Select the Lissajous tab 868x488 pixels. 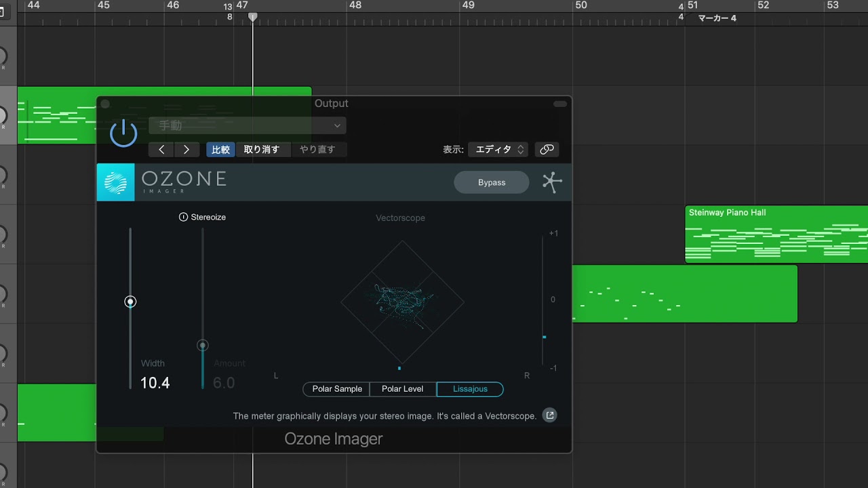pos(470,389)
